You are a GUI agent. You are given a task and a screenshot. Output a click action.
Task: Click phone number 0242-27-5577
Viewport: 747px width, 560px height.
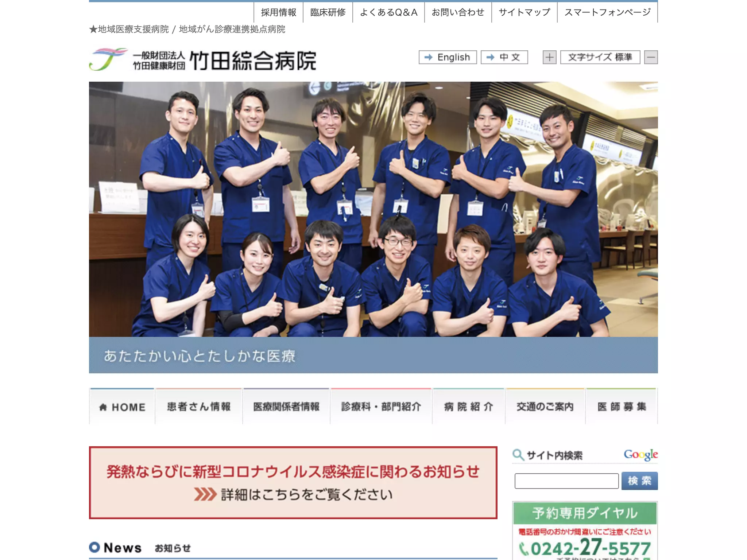(x=585, y=548)
